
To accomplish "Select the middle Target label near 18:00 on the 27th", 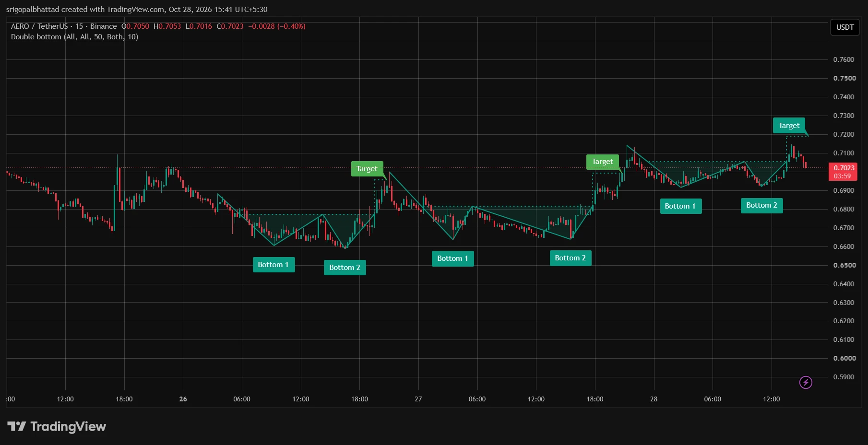I will (x=602, y=162).
